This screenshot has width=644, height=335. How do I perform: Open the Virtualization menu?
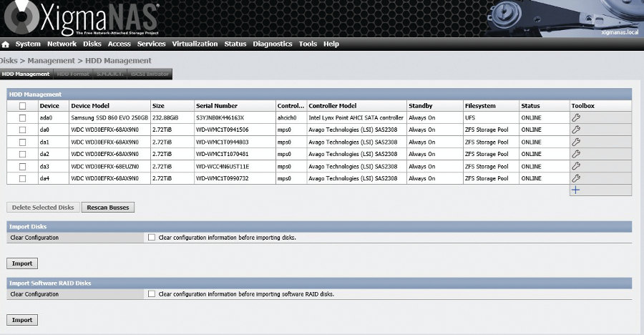[x=195, y=44]
